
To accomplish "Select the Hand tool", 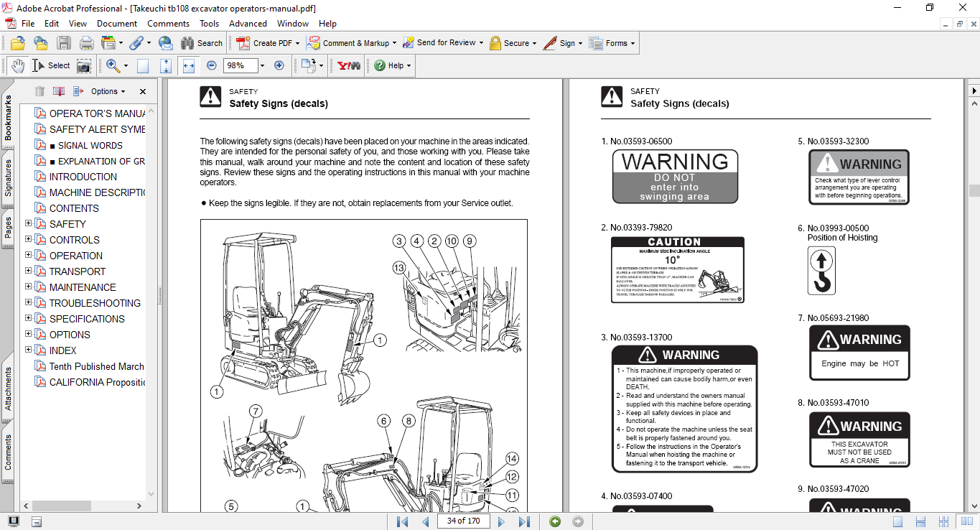I will pos(17,65).
